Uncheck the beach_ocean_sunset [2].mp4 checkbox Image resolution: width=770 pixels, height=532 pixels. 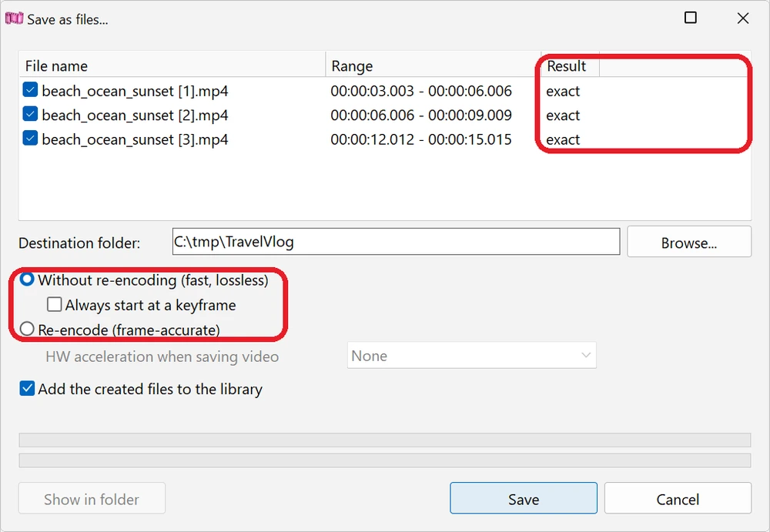[x=30, y=114]
